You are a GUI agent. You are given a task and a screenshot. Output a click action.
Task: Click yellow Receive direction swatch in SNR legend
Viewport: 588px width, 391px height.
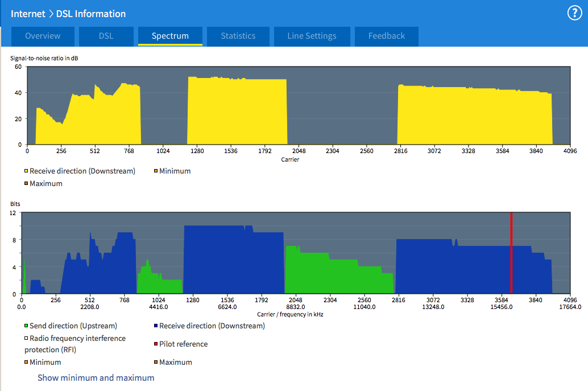[x=26, y=171]
